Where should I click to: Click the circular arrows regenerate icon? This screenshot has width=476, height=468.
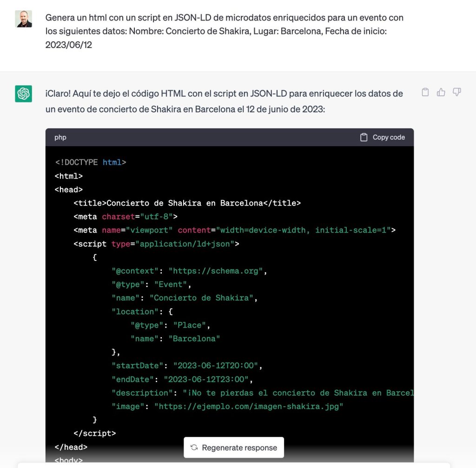(194, 448)
